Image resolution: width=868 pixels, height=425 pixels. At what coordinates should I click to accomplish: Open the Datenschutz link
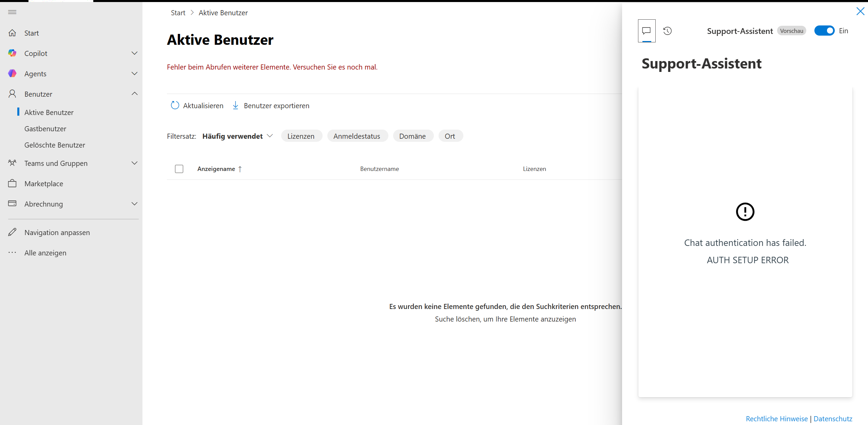point(833,419)
